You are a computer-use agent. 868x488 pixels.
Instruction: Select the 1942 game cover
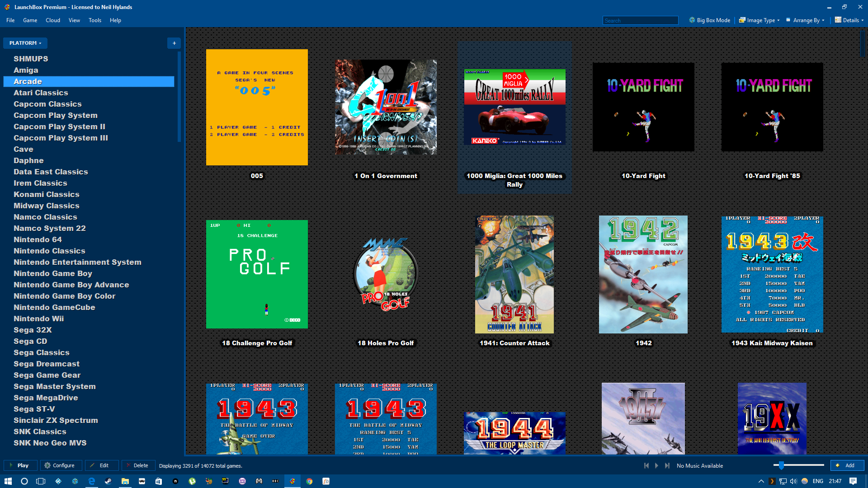(643, 274)
